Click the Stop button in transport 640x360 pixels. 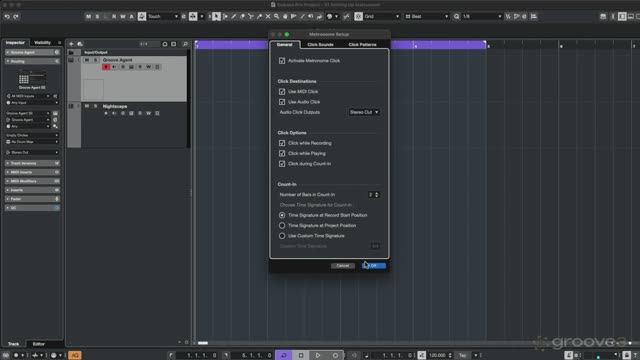(301, 355)
